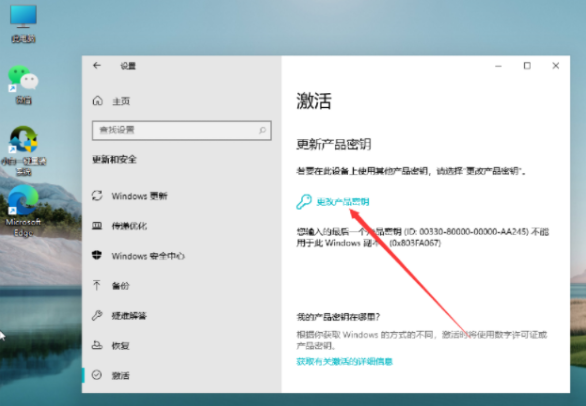Click the back arrow in Settings
The width and height of the screenshot is (586, 406).
(97, 66)
